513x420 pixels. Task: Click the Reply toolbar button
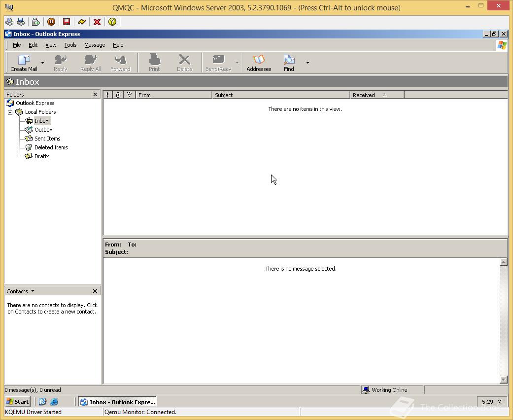click(61, 63)
